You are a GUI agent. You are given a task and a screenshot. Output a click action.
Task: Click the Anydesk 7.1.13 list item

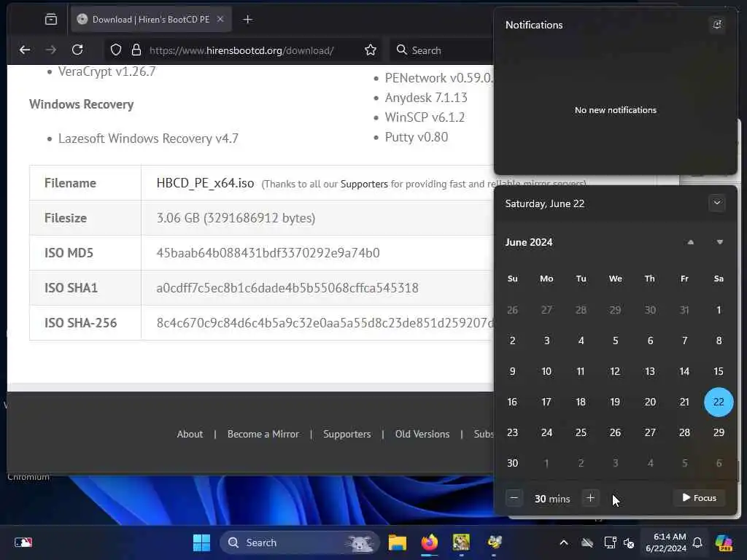click(x=426, y=98)
